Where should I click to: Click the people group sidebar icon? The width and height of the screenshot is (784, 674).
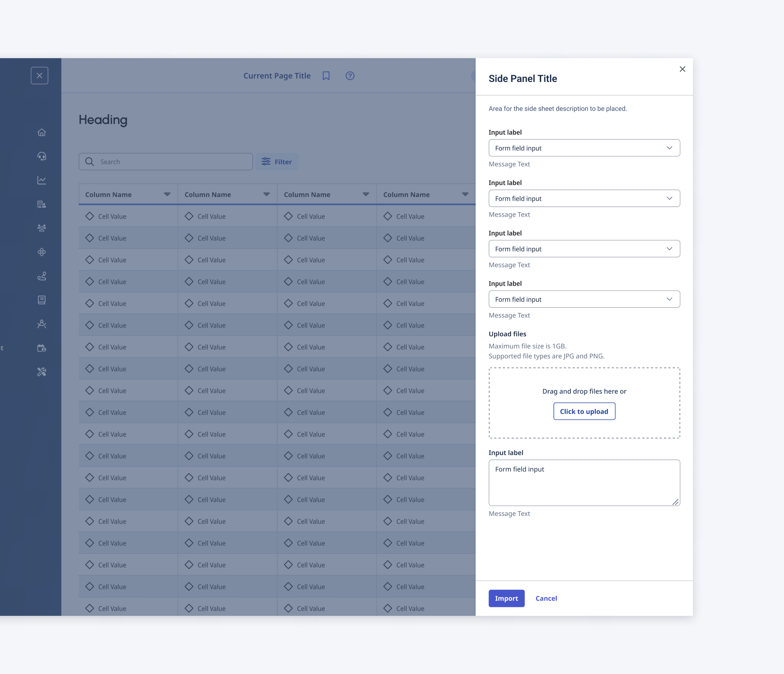pos(42,228)
